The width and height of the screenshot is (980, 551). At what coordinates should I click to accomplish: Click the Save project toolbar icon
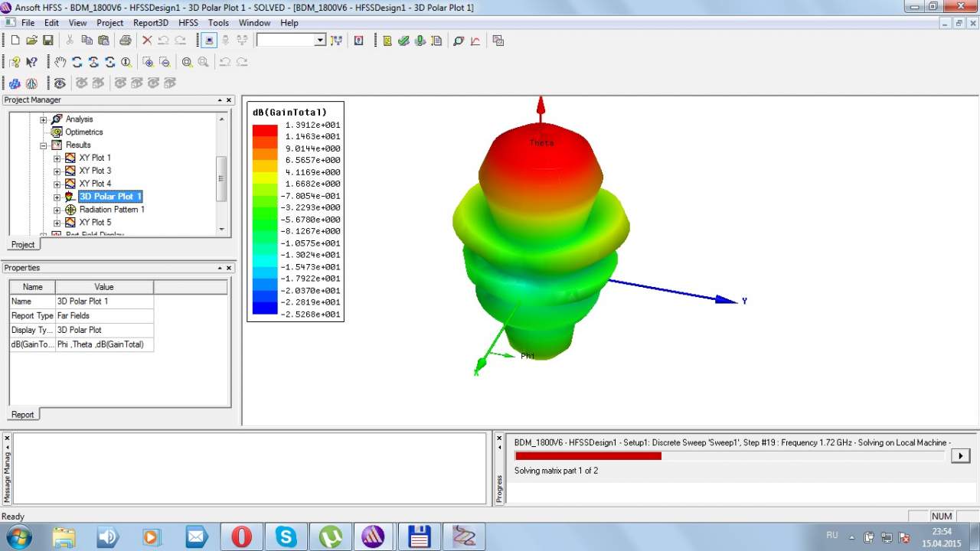click(x=47, y=41)
